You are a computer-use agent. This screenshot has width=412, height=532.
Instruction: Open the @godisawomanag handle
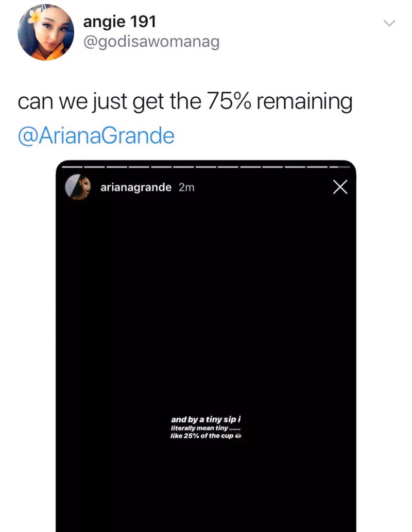click(151, 42)
